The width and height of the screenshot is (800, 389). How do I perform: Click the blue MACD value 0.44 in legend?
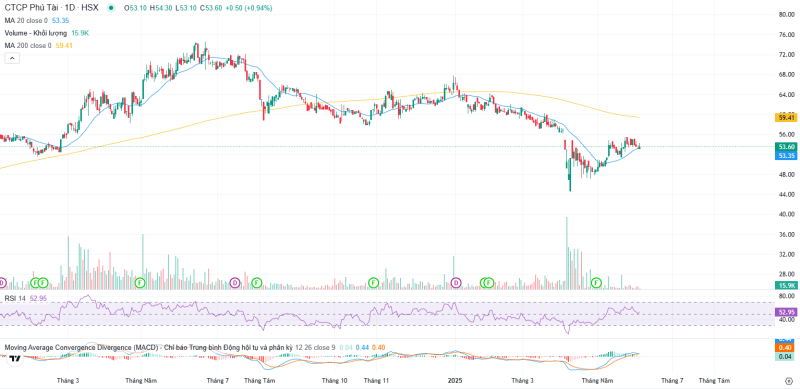[x=362, y=347]
